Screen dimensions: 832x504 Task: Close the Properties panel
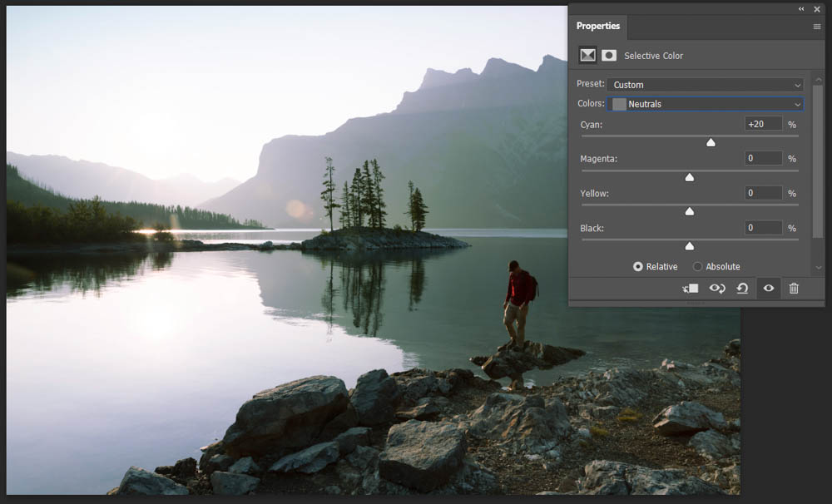[817, 9]
